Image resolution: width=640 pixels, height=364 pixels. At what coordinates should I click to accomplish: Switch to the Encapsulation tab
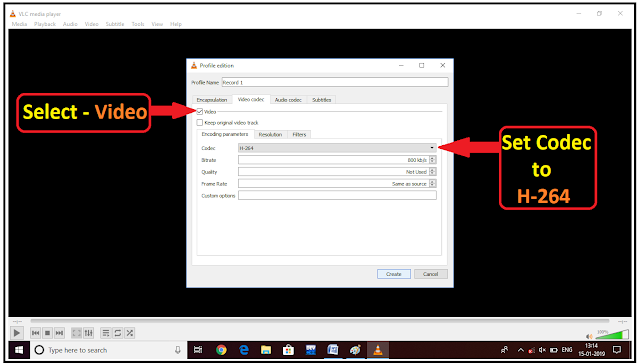[x=212, y=100]
